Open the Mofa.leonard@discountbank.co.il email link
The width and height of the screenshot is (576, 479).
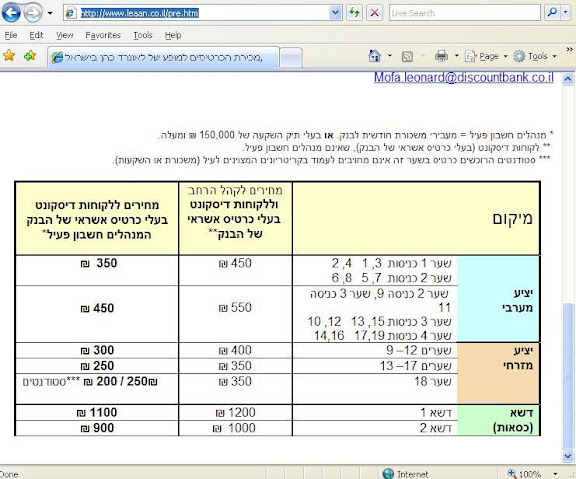[x=464, y=78]
